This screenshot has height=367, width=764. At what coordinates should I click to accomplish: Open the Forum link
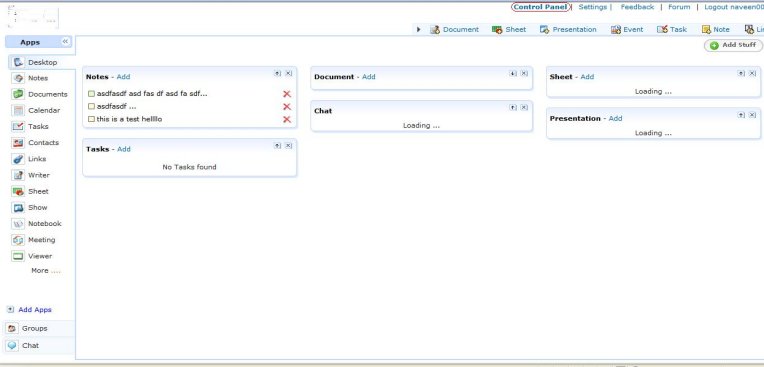point(679,7)
